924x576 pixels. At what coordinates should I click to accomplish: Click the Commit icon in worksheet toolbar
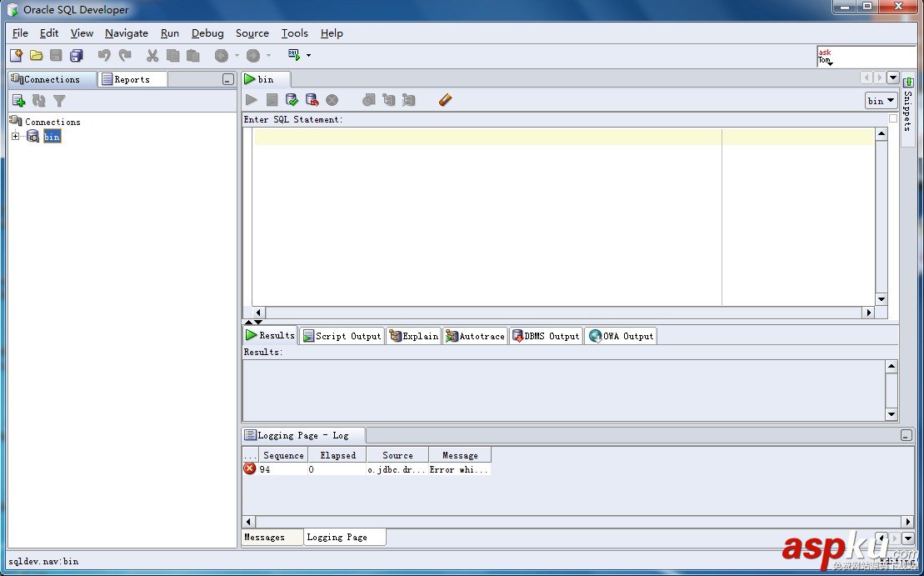292,100
